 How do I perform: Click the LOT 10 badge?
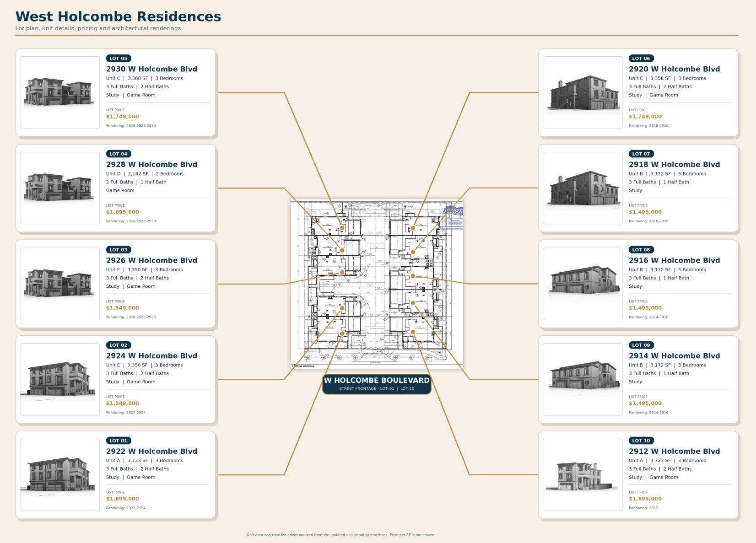click(641, 441)
